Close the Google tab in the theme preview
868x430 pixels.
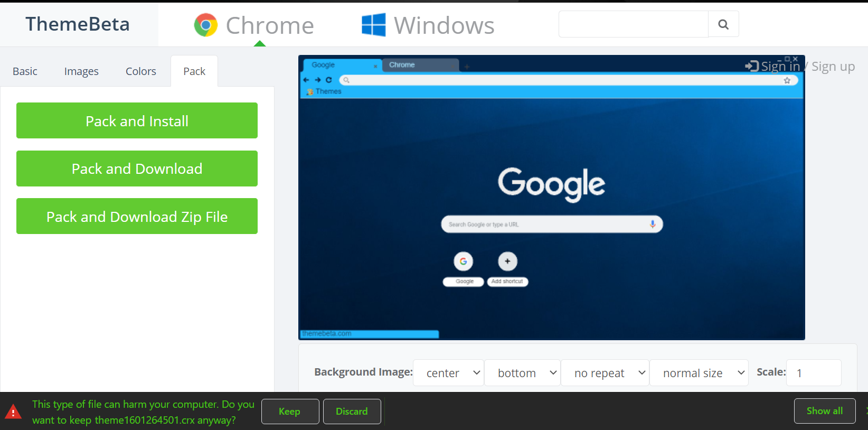375,66
